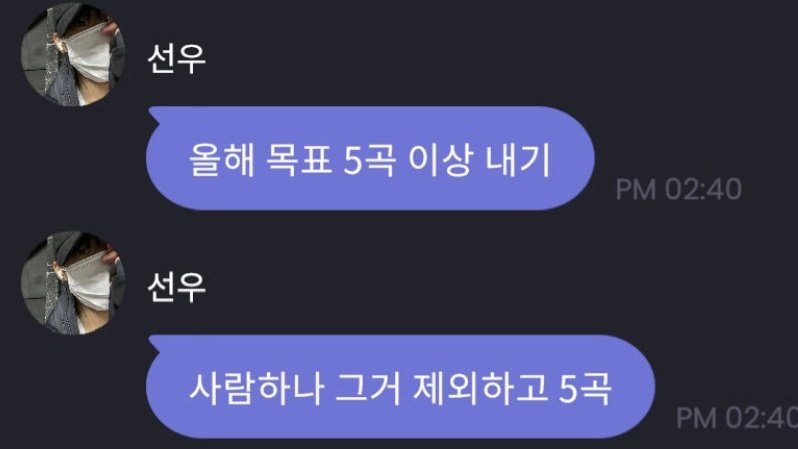Open the profile photo above the first message
This screenshot has width=798, height=449.
(73, 53)
